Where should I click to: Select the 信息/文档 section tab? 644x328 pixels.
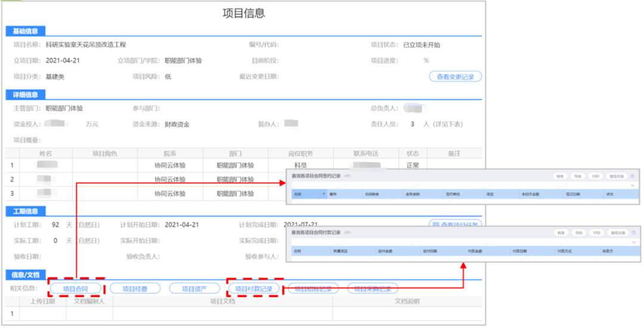[25, 274]
